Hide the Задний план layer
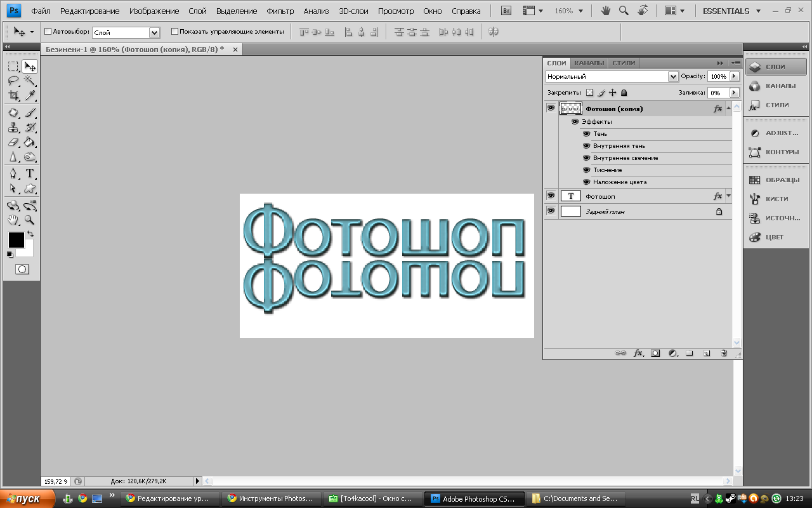Viewport: 812px width, 508px height. pyautogui.click(x=551, y=211)
